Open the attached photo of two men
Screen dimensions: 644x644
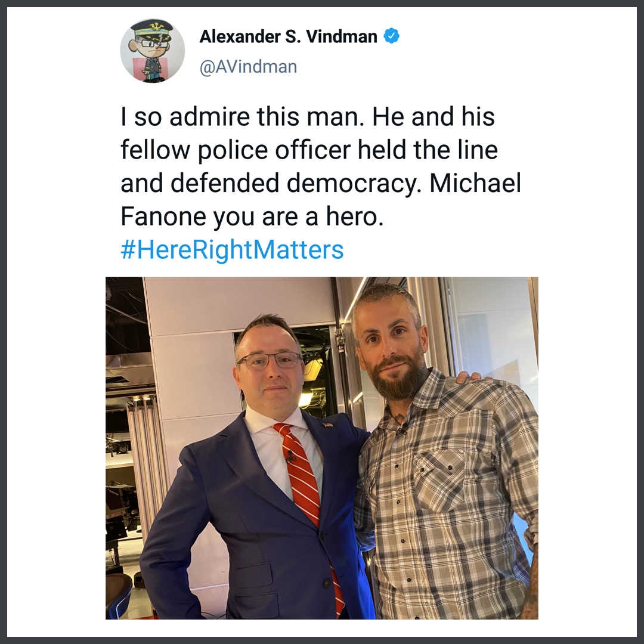click(322, 448)
